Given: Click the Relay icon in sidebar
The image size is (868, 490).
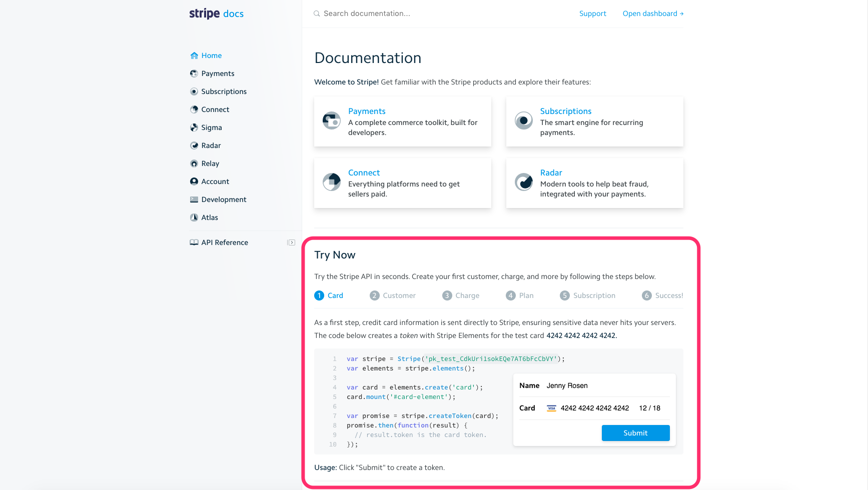Looking at the screenshot, I should point(194,163).
